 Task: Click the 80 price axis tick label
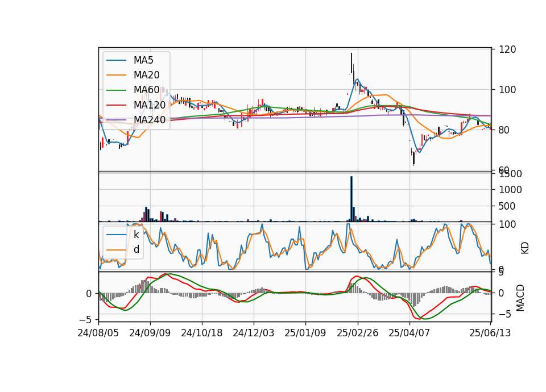tap(504, 130)
